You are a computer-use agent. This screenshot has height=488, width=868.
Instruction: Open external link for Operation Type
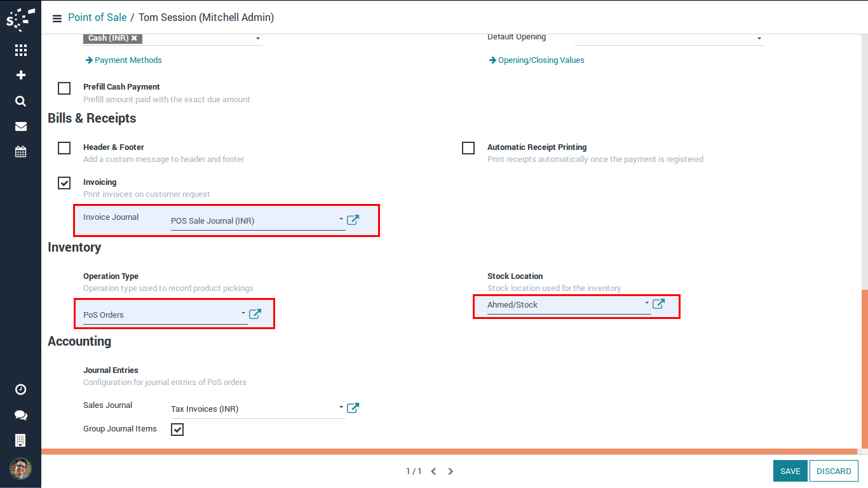[255, 314]
